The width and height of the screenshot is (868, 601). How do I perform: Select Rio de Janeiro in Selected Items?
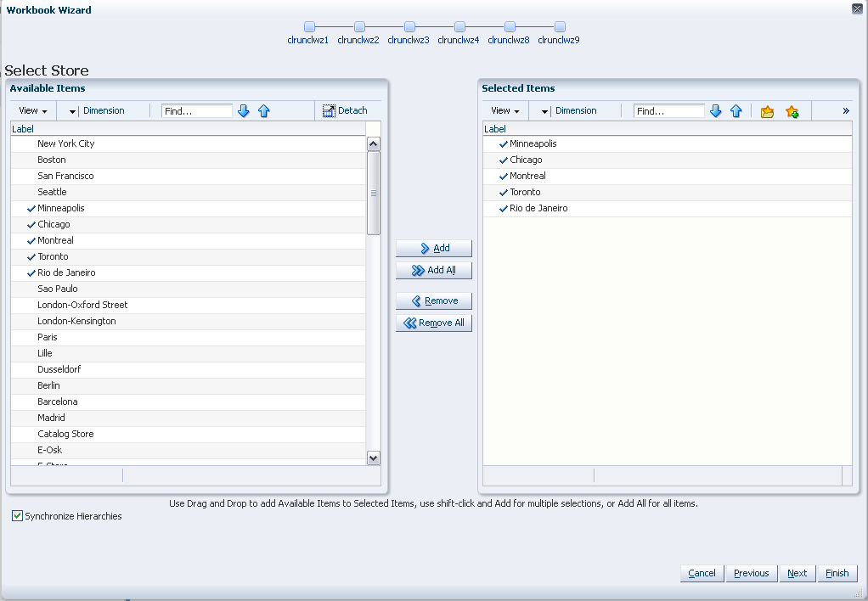(667, 208)
